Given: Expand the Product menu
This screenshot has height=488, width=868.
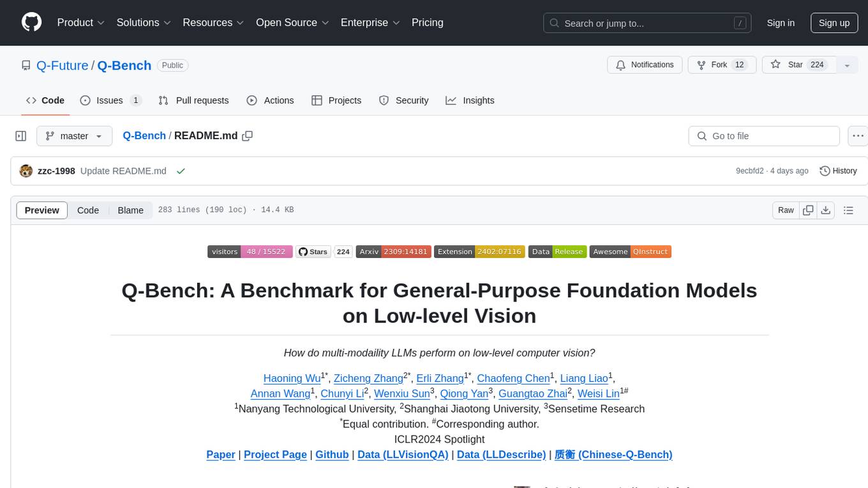Looking at the screenshot, I should click(81, 22).
